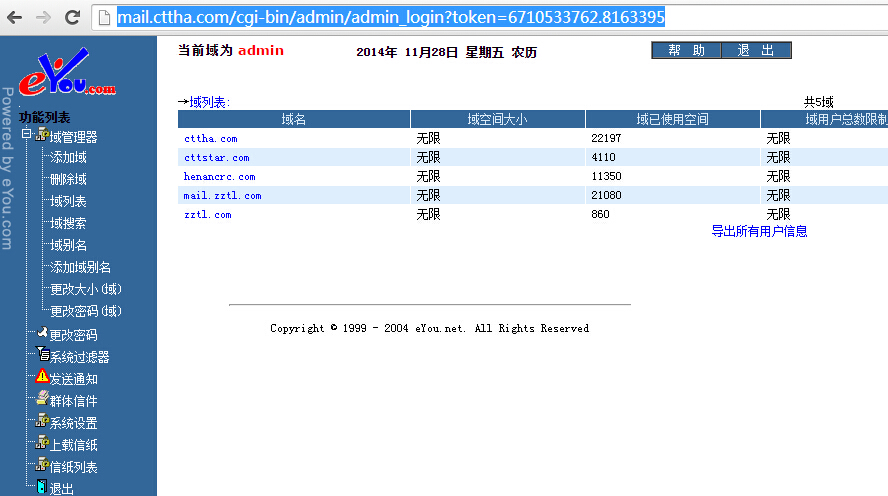Collapse the 域管理器 tree node
This screenshot has width=888, height=496.
click(x=27, y=134)
